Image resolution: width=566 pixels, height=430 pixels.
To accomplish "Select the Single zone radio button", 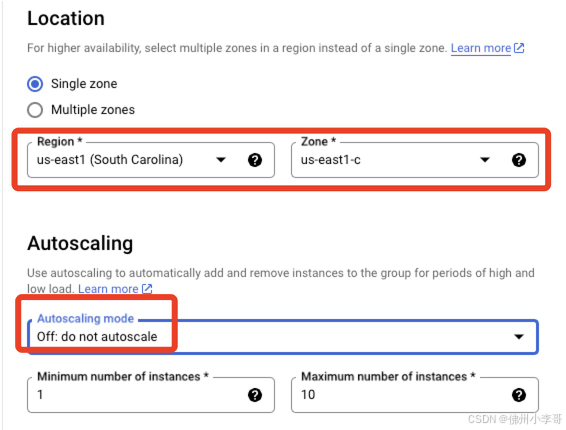I will 35,84.
